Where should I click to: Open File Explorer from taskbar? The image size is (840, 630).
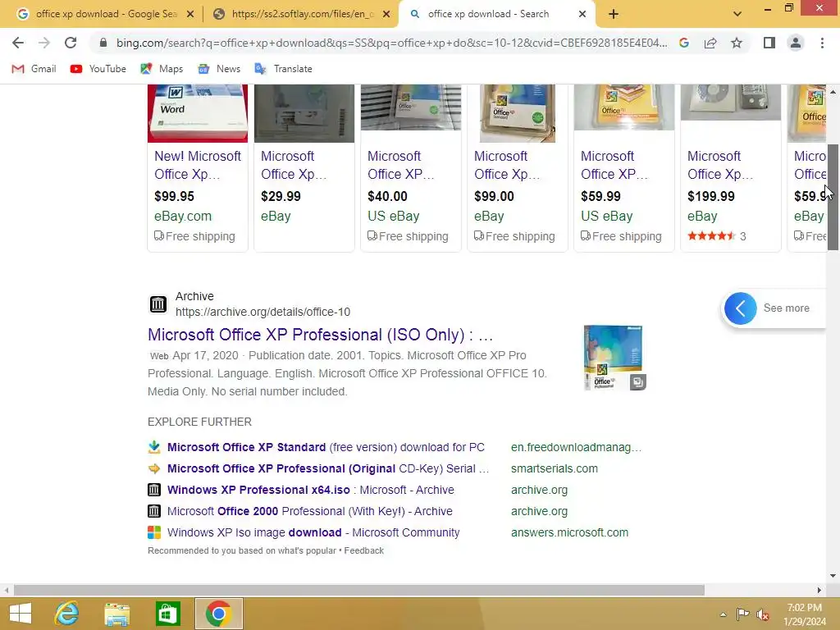click(116, 614)
